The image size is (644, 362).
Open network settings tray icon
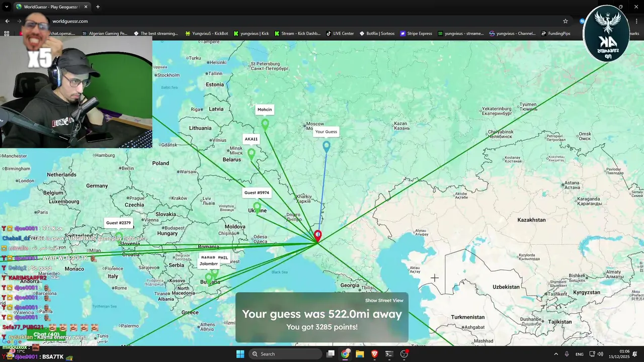point(592,354)
